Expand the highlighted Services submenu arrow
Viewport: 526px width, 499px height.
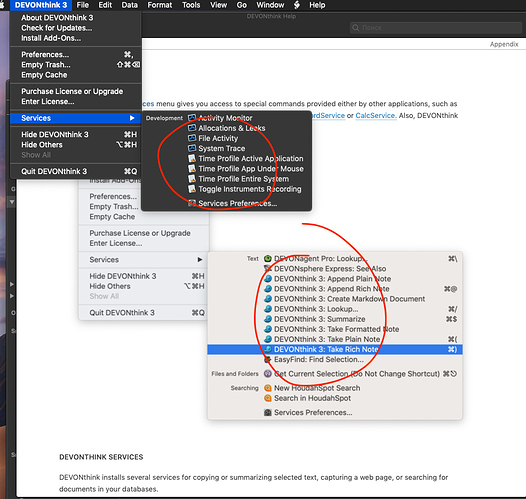pos(132,118)
